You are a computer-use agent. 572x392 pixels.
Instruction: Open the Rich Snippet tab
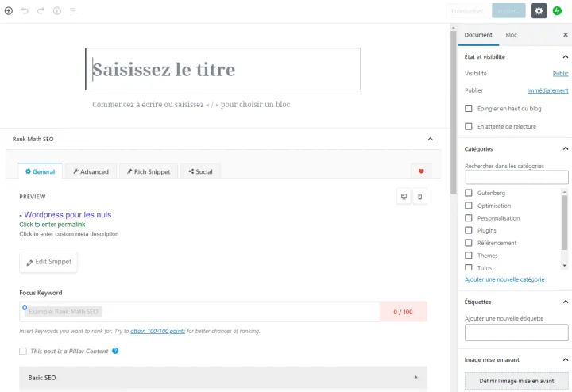(x=147, y=171)
